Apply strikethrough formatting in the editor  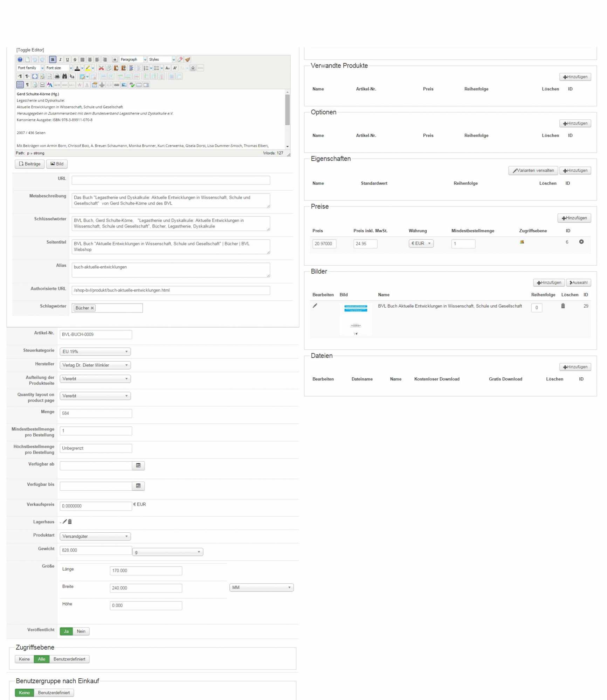[x=75, y=59]
